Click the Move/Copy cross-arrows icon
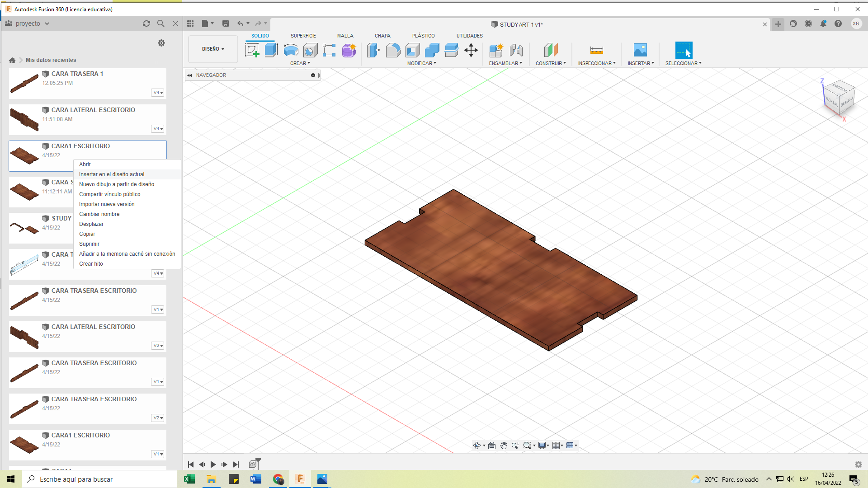The image size is (868, 488). pos(471,50)
